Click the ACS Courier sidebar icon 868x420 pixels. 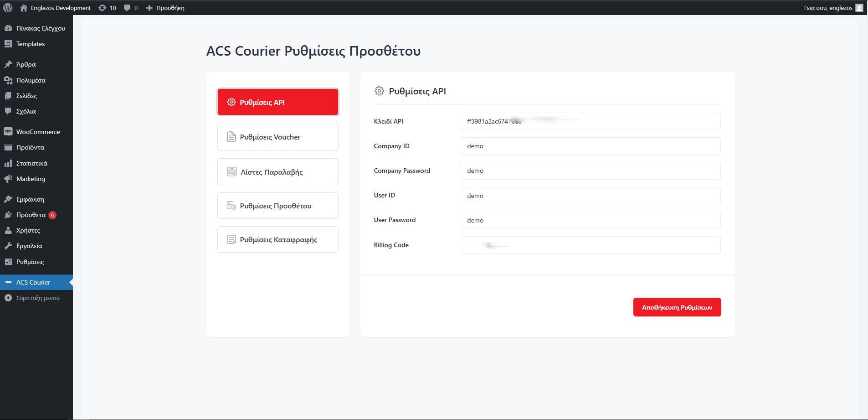[x=8, y=282]
